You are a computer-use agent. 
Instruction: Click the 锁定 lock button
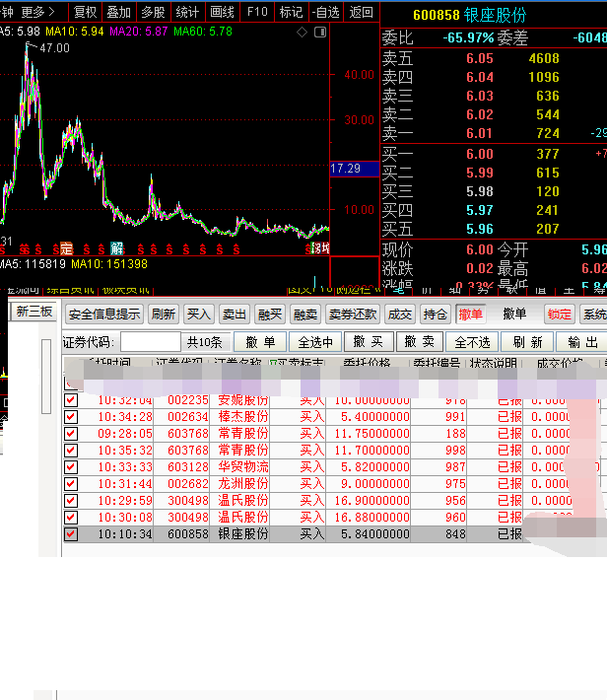(560, 315)
